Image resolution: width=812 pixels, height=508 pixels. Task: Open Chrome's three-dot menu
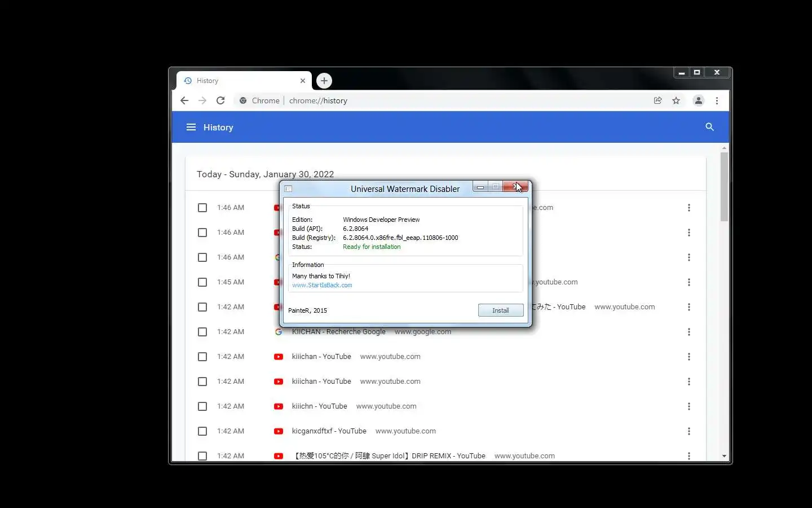pyautogui.click(x=717, y=100)
